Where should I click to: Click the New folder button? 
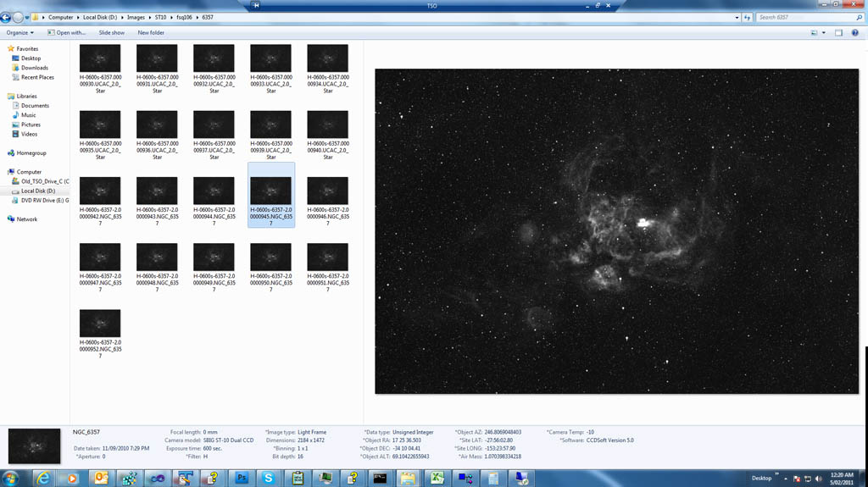[x=151, y=33]
